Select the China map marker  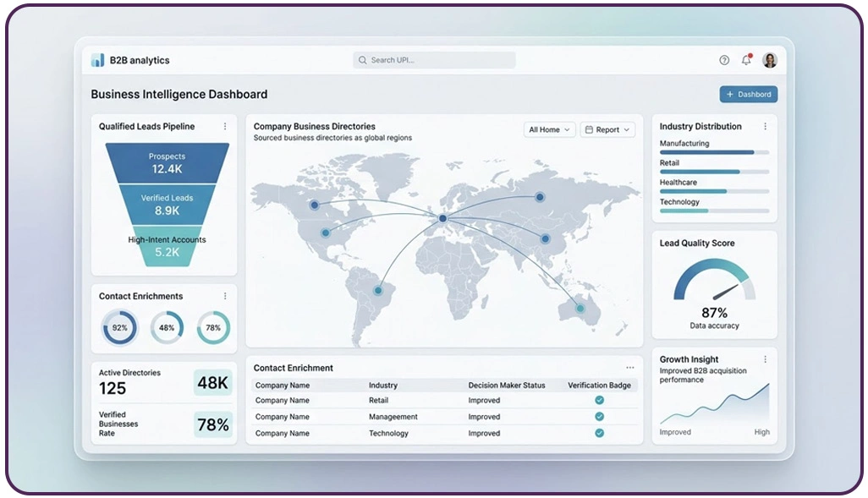tap(546, 238)
